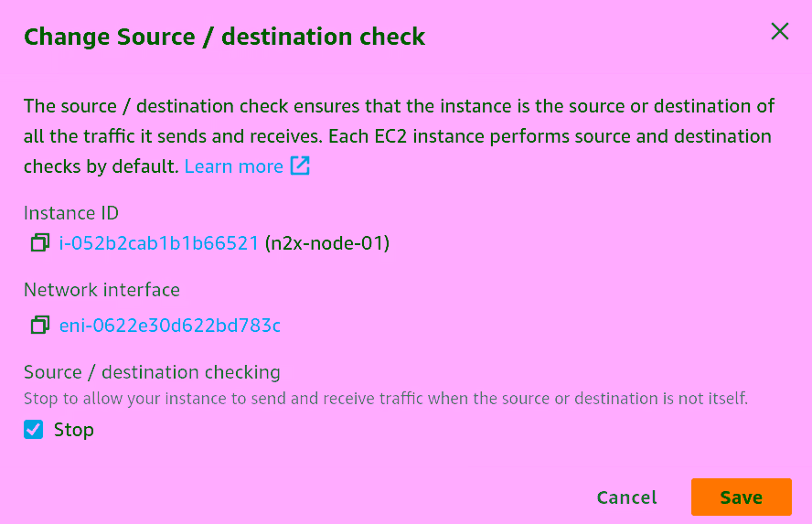Click the Source / destination checking label
Image resolution: width=812 pixels, height=524 pixels.
pyautogui.click(x=152, y=372)
